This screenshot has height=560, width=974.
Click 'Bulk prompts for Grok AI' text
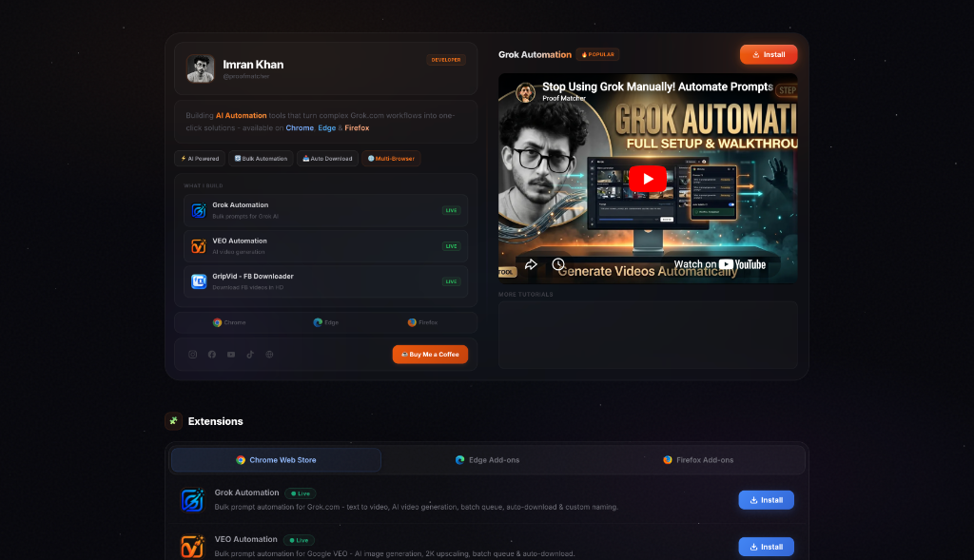click(245, 217)
